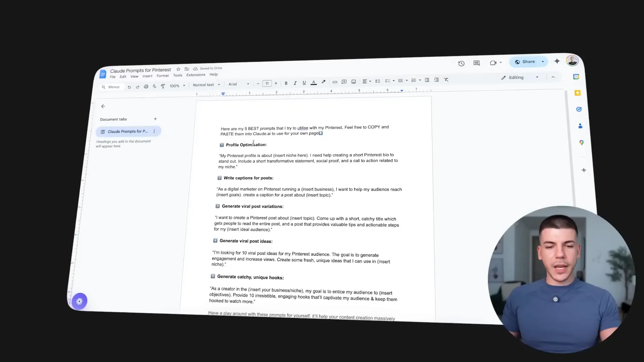
Task: Open the Insert menu
Action: 147,76
